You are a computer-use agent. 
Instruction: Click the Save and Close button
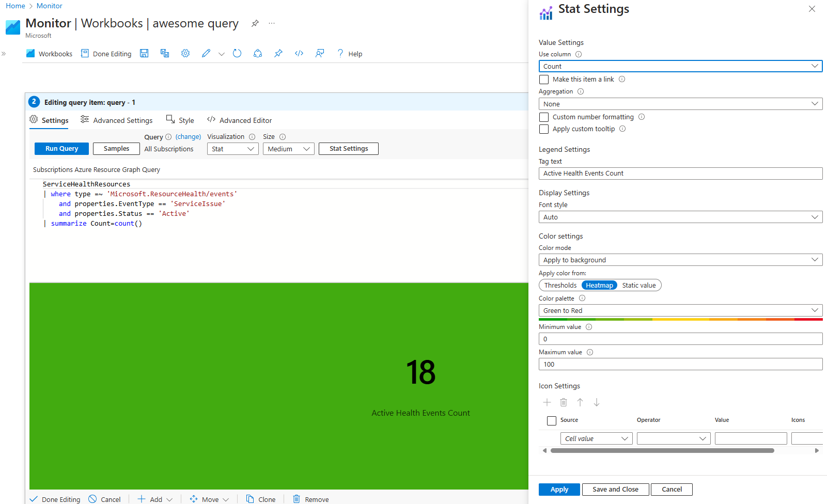[615, 490]
